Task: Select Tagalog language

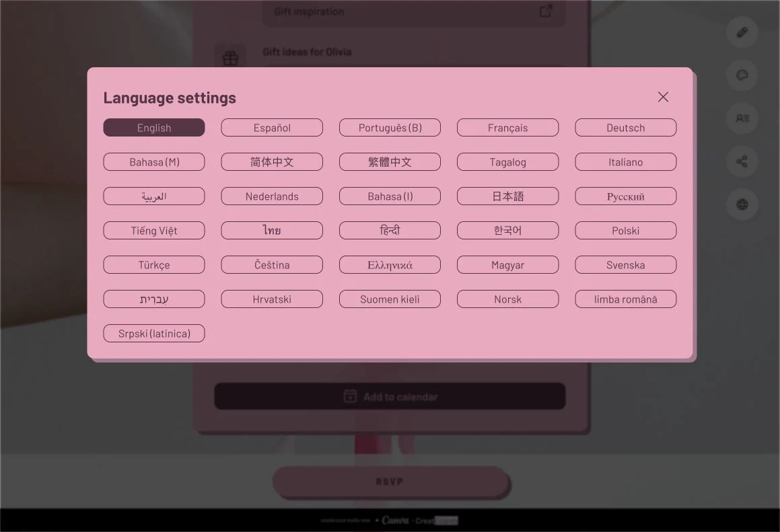Action: point(508,162)
